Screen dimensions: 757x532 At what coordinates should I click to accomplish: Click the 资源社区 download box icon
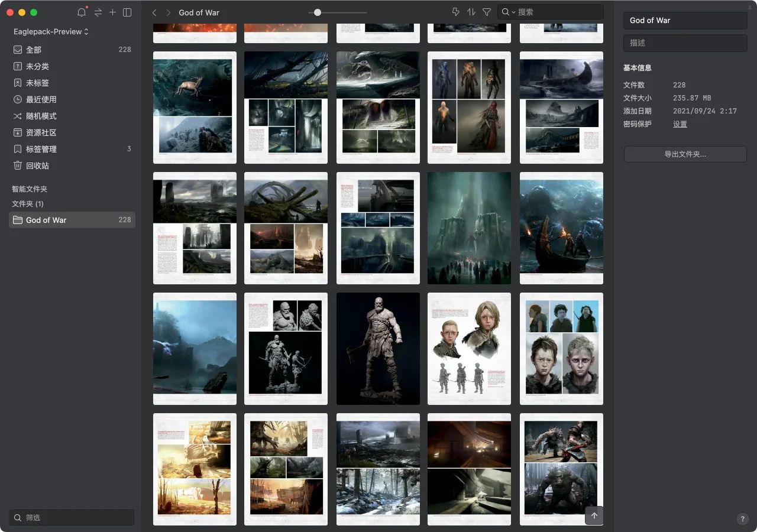18,132
